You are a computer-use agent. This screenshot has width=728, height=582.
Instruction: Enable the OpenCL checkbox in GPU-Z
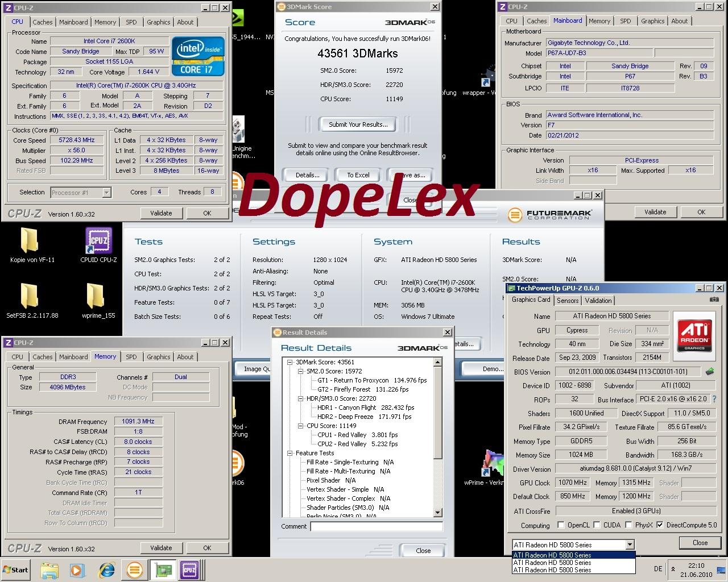561,525
